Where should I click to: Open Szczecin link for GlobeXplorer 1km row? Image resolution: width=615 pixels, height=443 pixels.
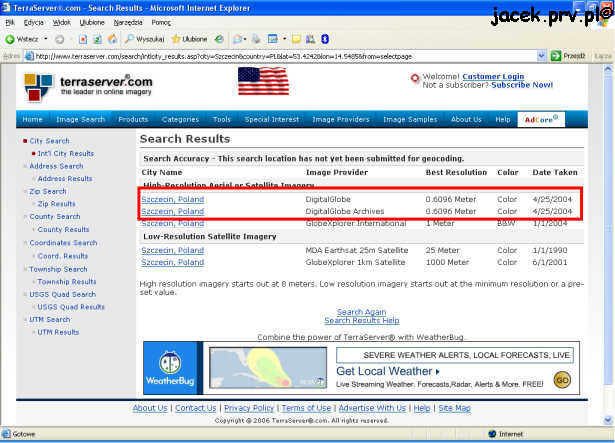[173, 262]
